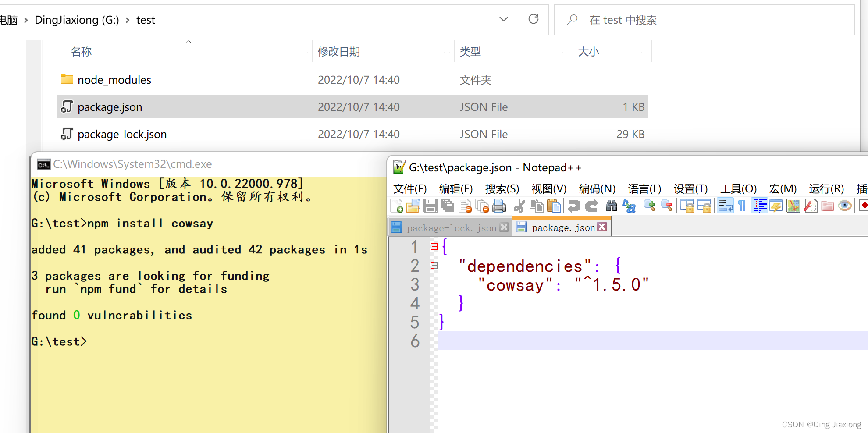
Task: Open the 编码(N) menu
Action: tap(597, 189)
